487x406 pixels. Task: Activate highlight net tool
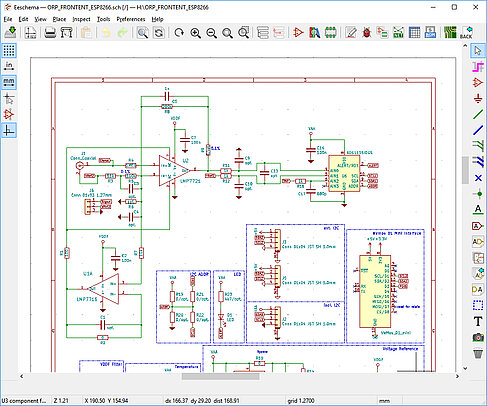[x=478, y=67]
